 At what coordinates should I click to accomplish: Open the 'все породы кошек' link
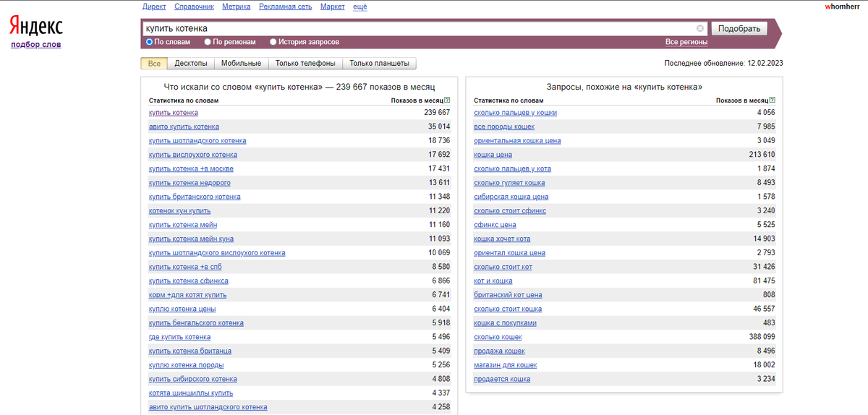click(504, 127)
